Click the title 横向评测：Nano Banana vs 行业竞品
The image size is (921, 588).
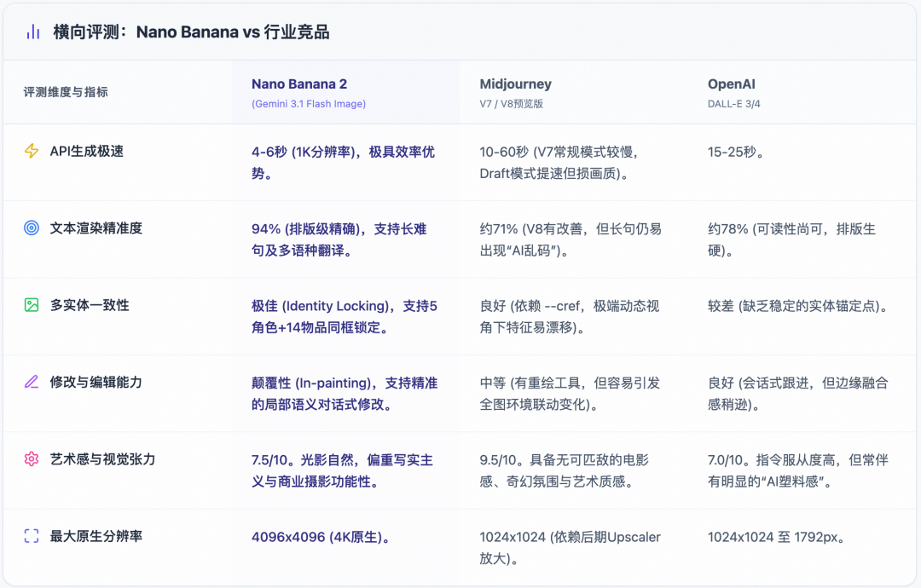191,32
